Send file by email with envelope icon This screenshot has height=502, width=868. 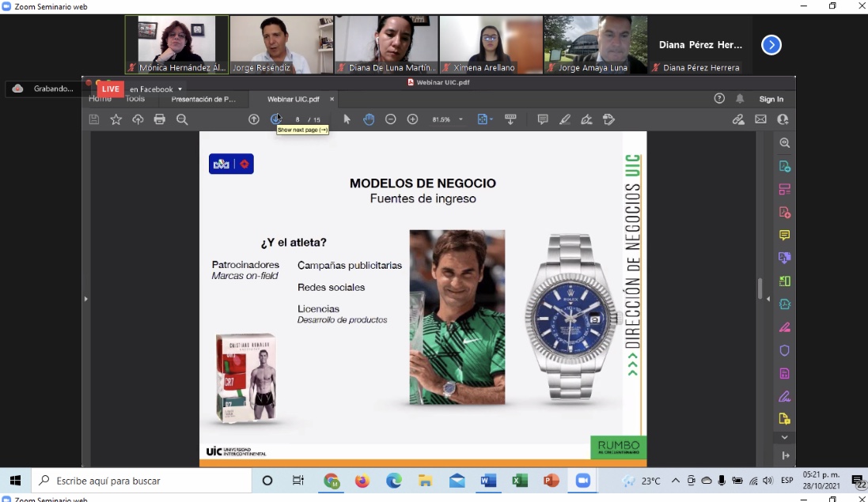(760, 119)
